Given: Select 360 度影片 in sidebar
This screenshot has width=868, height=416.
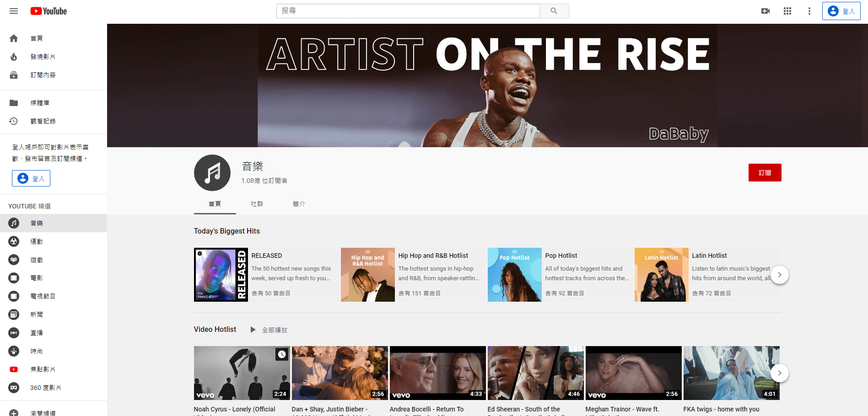Looking at the screenshot, I should pyautogui.click(x=54, y=388).
